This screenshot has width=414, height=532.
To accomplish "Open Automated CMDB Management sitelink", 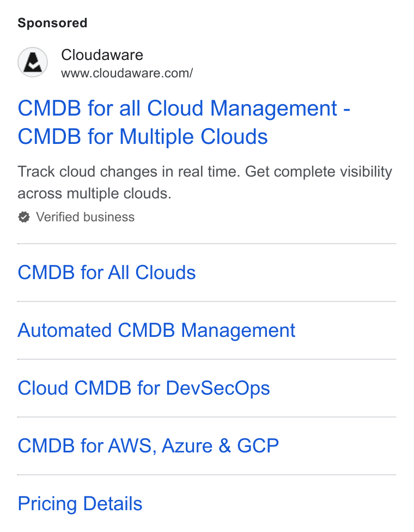I will pyautogui.click(x=156, y=330).
